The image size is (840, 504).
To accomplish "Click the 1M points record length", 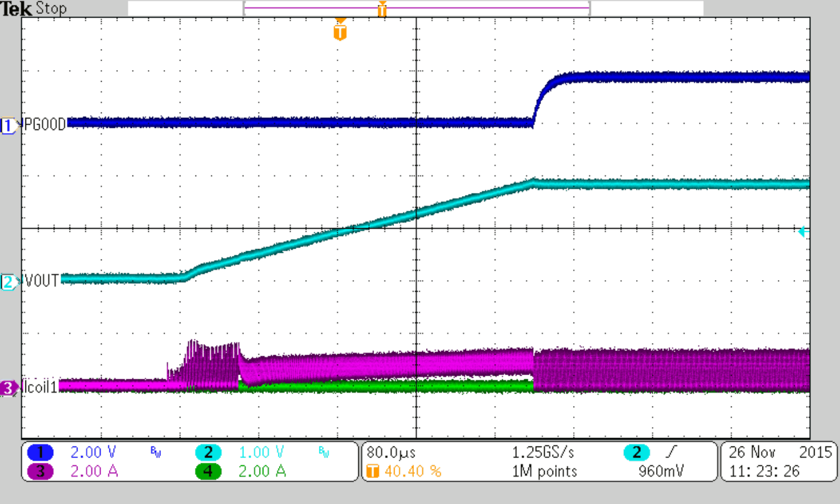I will pyautogui.click(x=545, y=471).
